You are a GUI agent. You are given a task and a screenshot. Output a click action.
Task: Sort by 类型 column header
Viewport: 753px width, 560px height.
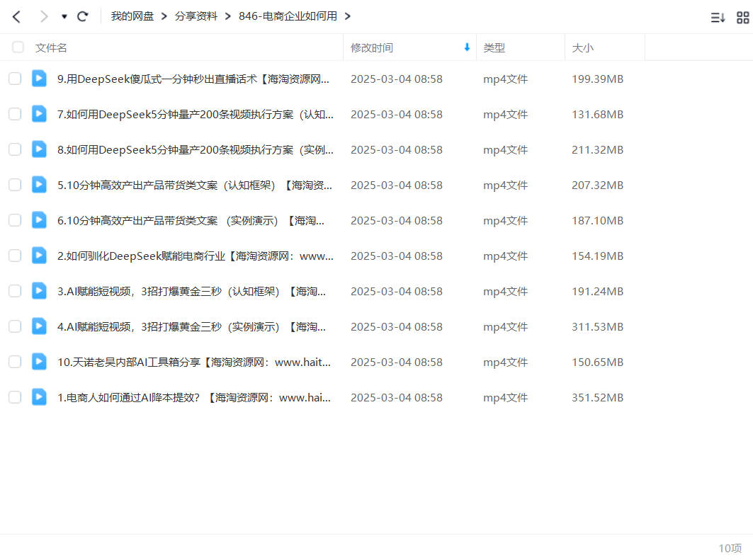tap(494, 47)
